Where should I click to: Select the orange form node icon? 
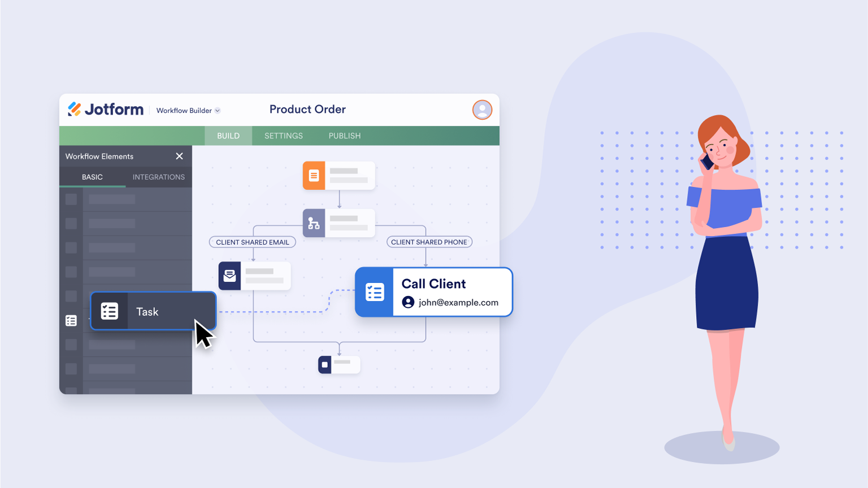(x=314, y=176)
